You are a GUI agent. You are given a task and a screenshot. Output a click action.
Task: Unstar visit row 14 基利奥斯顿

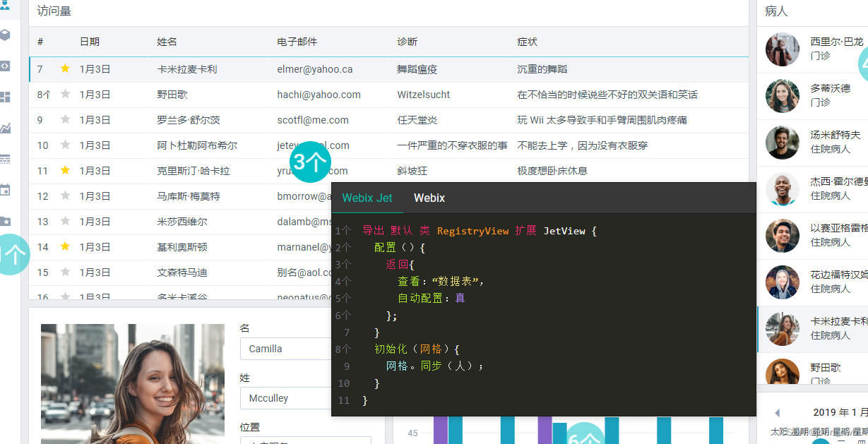(65, 246)
